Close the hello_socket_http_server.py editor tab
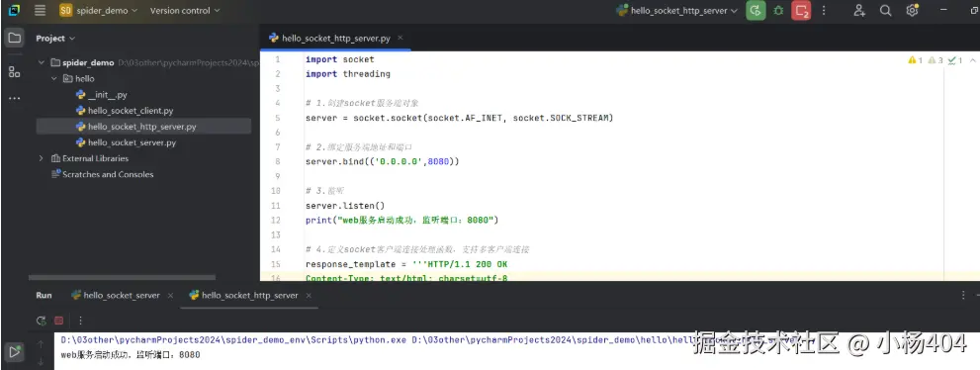The image size is (980, 370). click(401, 38)
